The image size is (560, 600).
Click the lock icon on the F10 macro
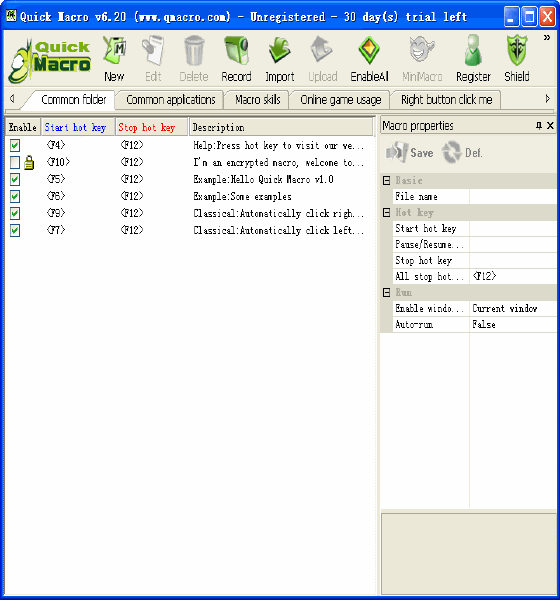click(29, 163)
